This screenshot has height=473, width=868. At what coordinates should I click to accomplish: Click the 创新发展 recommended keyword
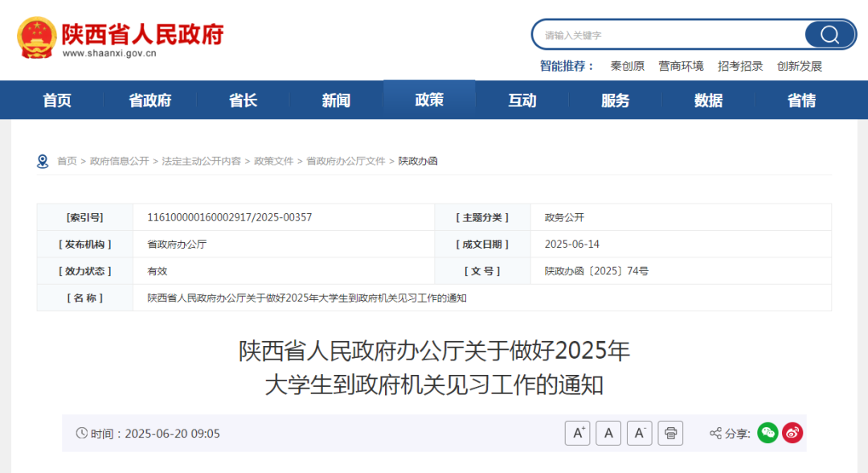(x=800, y=67)
